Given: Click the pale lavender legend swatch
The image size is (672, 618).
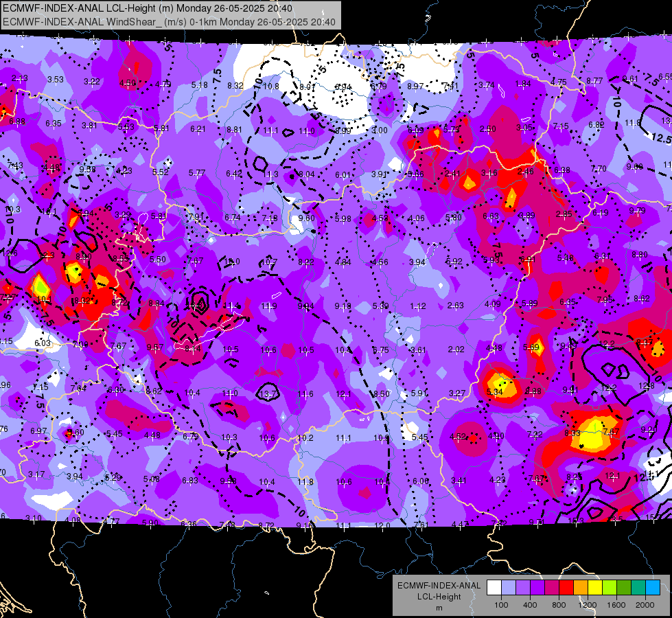Looking at the screenshot, I should 508,588.
